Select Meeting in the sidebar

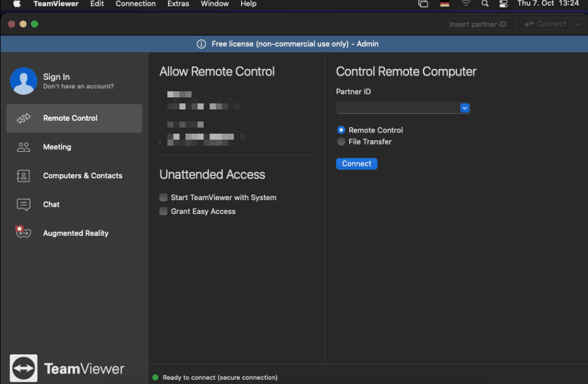tap(74, 147)
